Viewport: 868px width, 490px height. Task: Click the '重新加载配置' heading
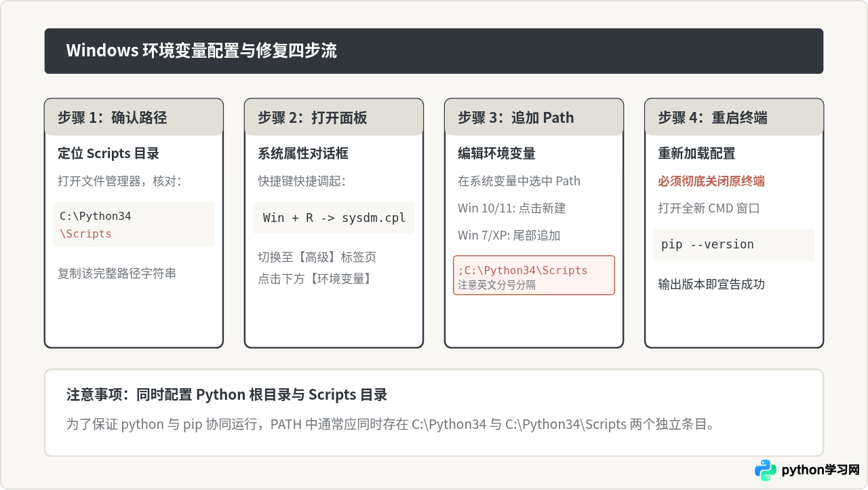tap(696, 153)
